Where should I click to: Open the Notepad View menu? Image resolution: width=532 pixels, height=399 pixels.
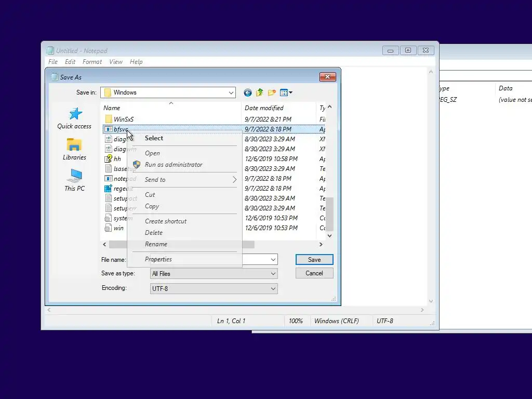[116, 62]
